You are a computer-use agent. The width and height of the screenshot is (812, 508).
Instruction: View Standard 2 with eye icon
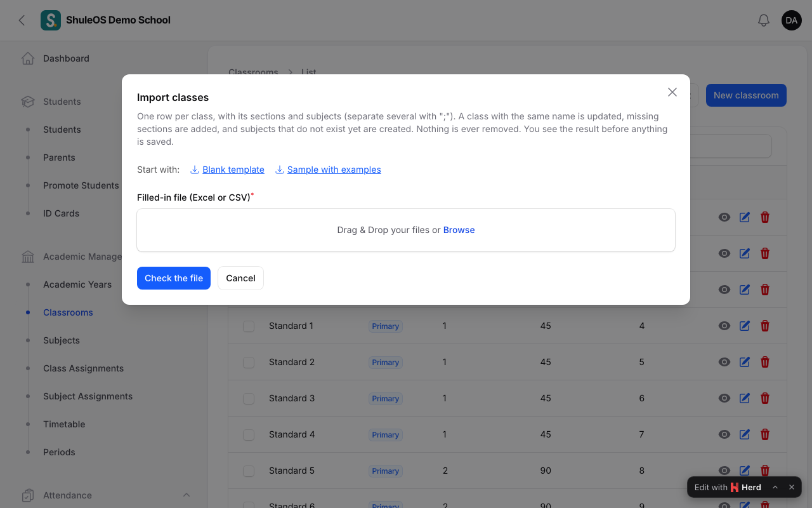724,362
